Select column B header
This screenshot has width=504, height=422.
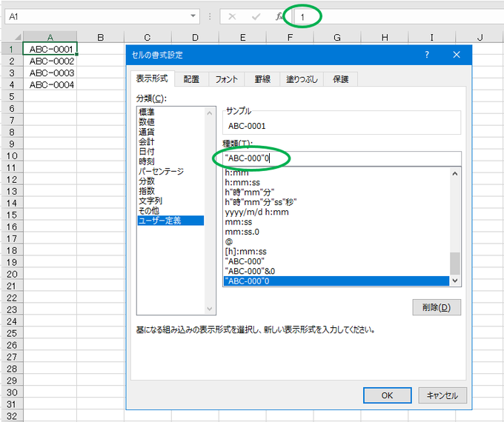click(101, 37)
